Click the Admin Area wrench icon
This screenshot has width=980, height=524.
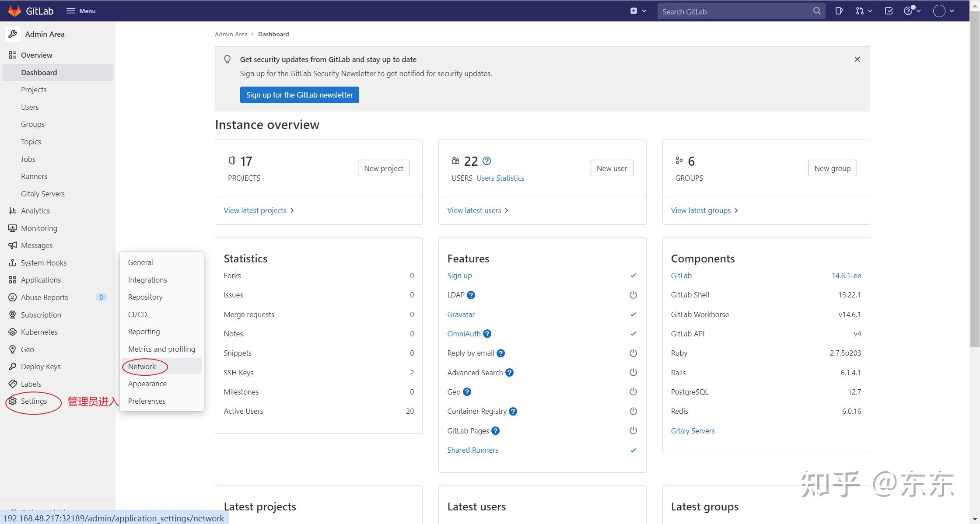tap(13, 34)
